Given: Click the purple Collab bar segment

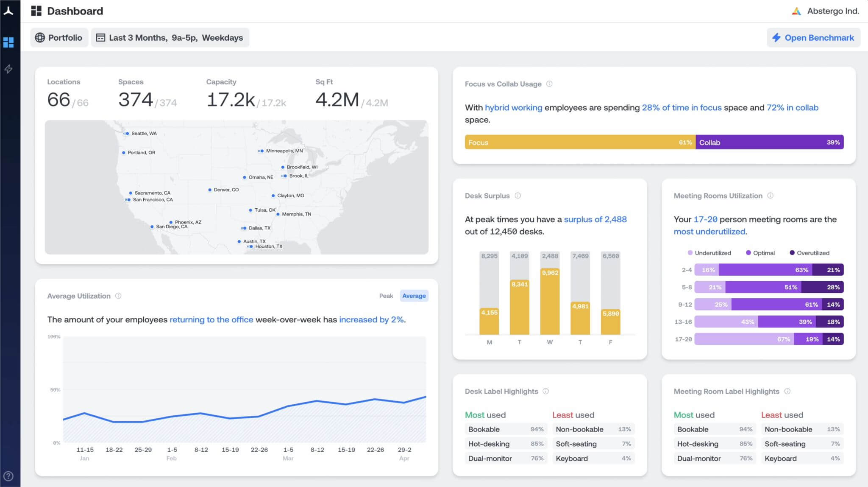Looking at the screenshot, I should click(769, 143).
